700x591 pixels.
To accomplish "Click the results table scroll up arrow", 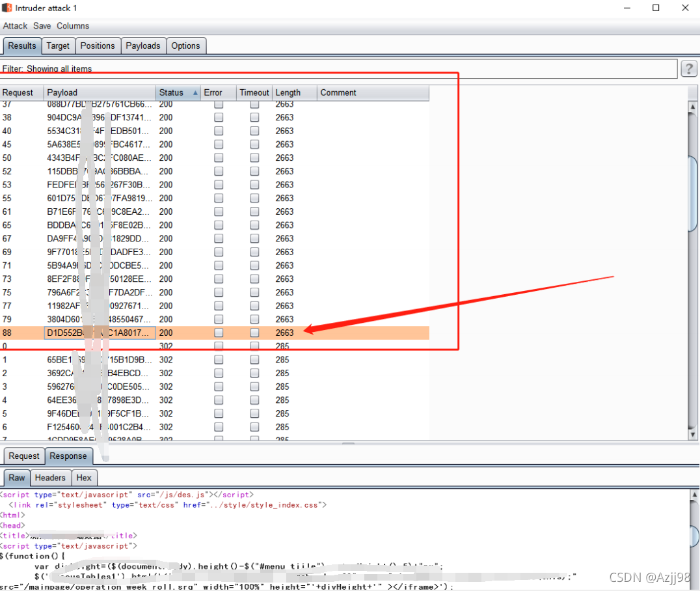I will click(692, 107).
